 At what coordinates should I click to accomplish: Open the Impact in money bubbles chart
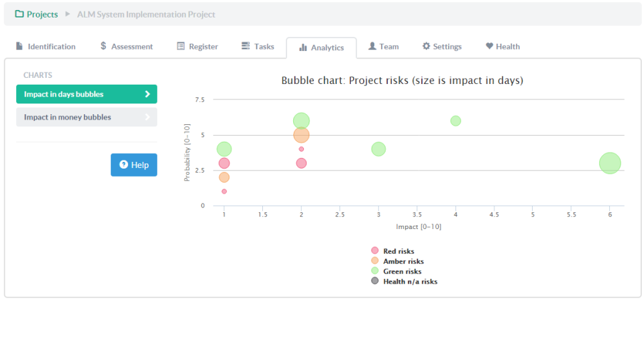(x=68, y=118)
